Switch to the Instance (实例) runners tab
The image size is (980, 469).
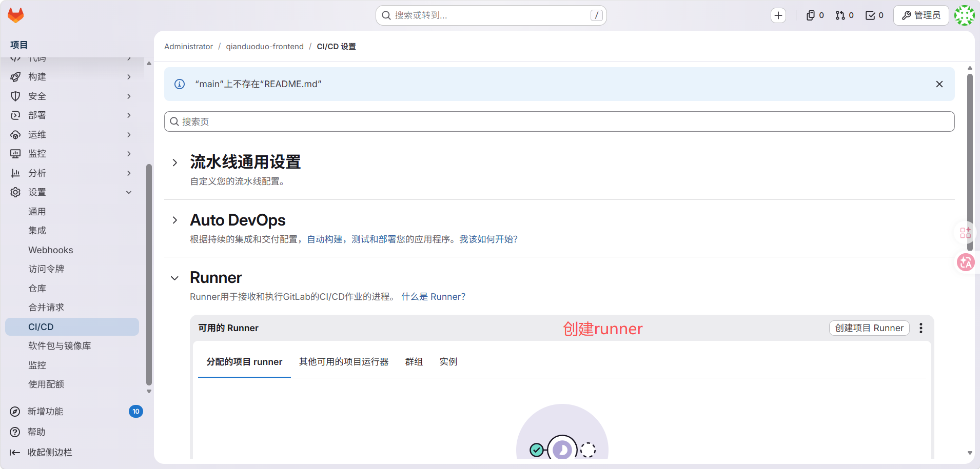click(448, 362)
